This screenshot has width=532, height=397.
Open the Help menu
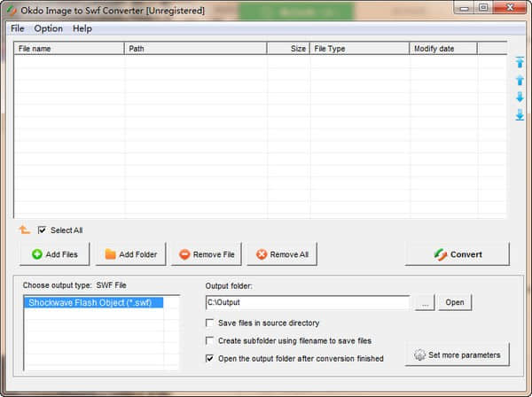click(82, 28)
